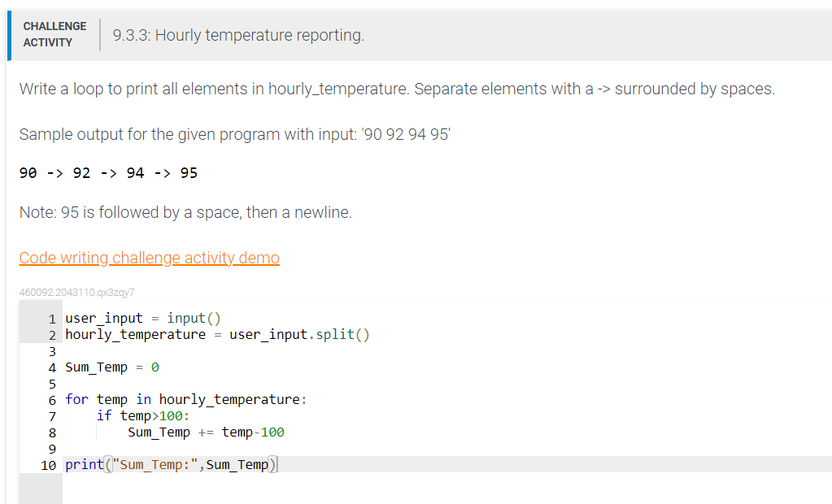The image size is (832, 504).
Task: Click the empty line 3 in the editor
Action: point(122,350)
